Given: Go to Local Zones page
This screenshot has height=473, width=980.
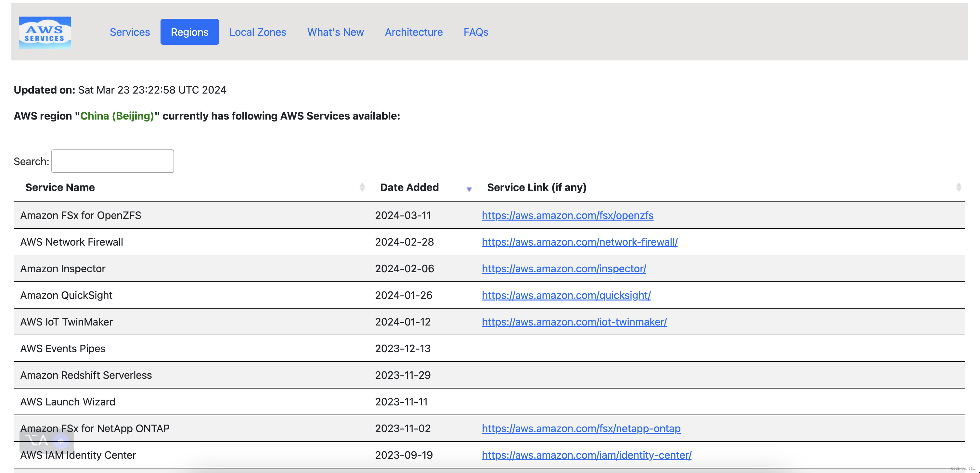Looking at the screenshot, I should (258, 32).
